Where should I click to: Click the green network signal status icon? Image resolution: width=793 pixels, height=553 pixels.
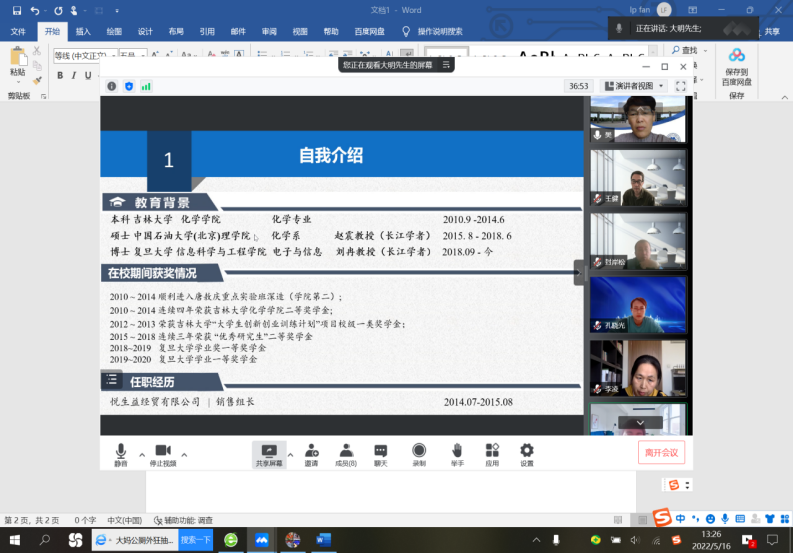click(146, 87)
